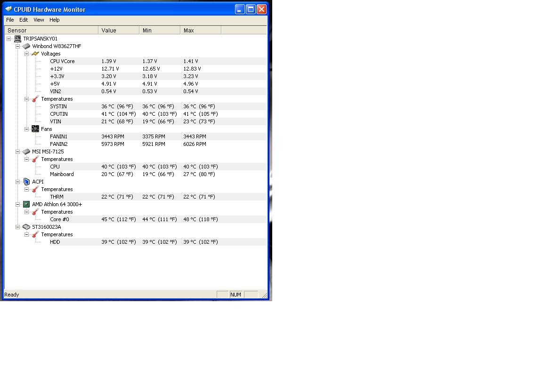Click the window resize grip
The image size is (560, 392).
(264, 295)
